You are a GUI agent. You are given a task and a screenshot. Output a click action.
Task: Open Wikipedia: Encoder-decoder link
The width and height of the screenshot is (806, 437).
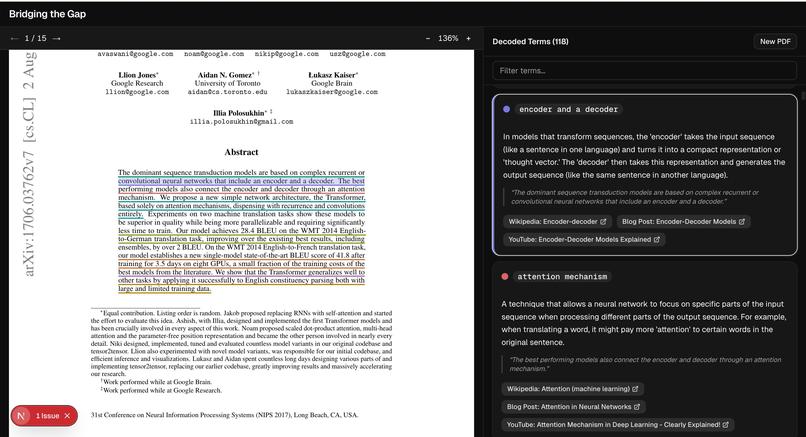coord(557,222)
